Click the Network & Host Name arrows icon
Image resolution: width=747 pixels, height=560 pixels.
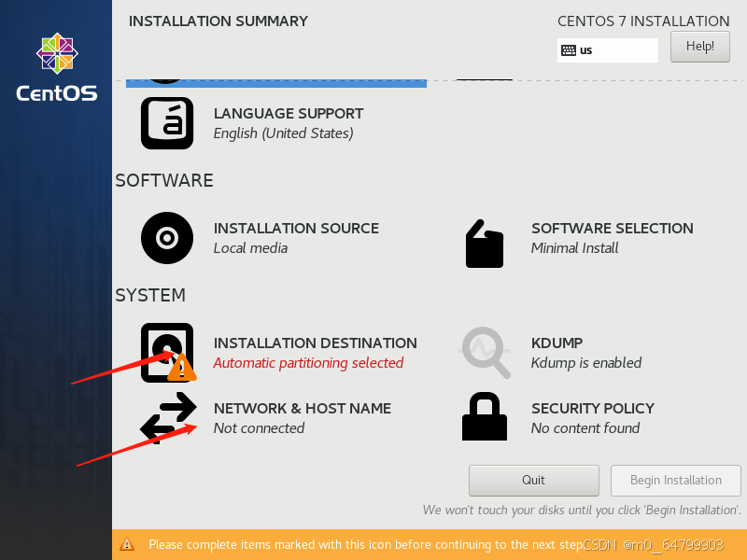pyautogui.click(x=168, y=417)
